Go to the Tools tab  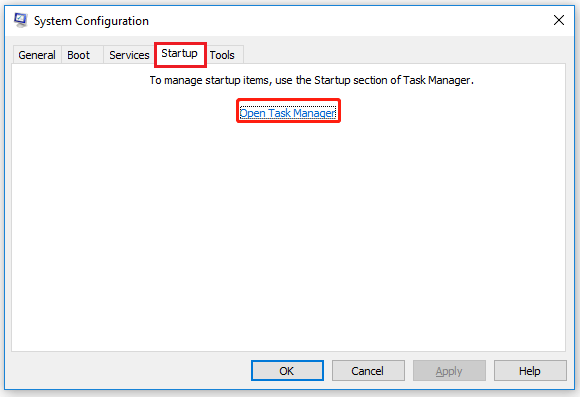(222, 55)
